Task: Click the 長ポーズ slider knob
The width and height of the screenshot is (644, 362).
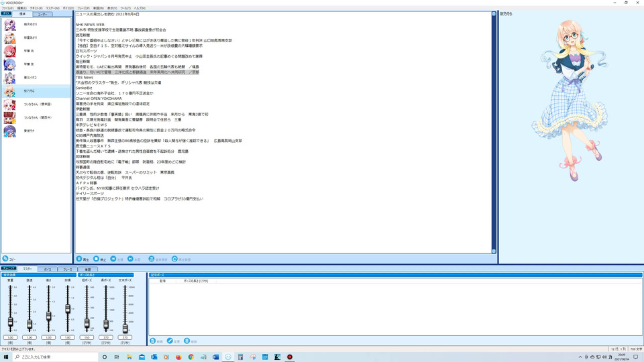Action: pos(106,325)
